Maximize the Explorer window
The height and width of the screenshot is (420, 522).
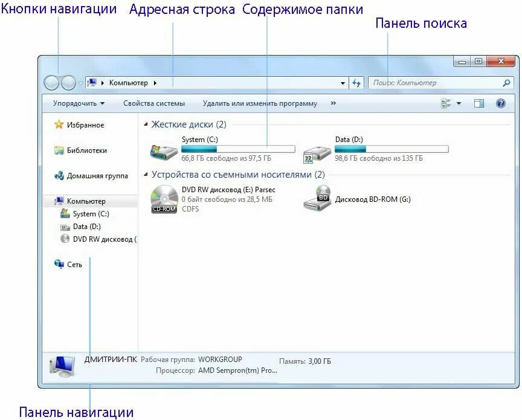point(478,61)
